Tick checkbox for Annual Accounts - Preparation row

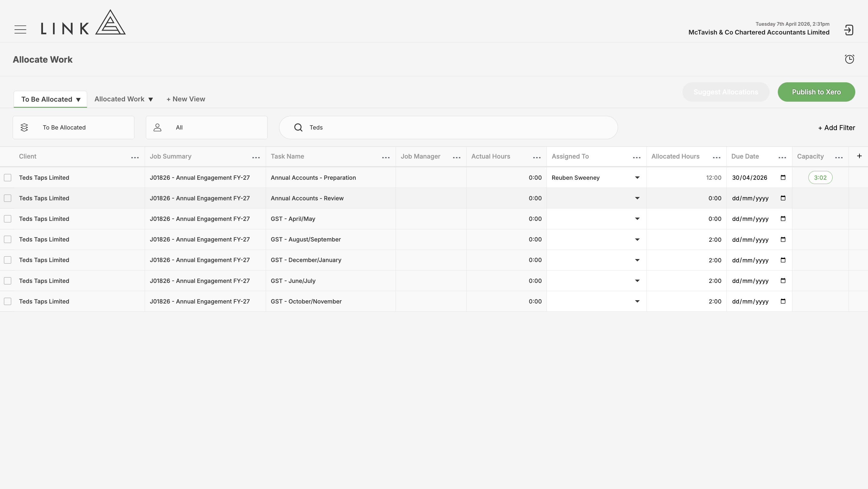pyautogui.click(x=8, y=178)
